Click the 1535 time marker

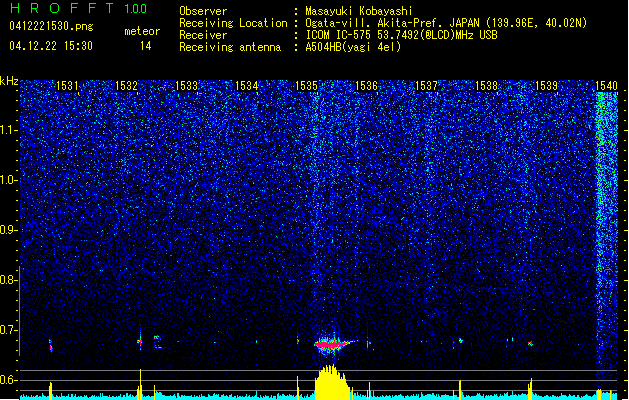point(306,85)
